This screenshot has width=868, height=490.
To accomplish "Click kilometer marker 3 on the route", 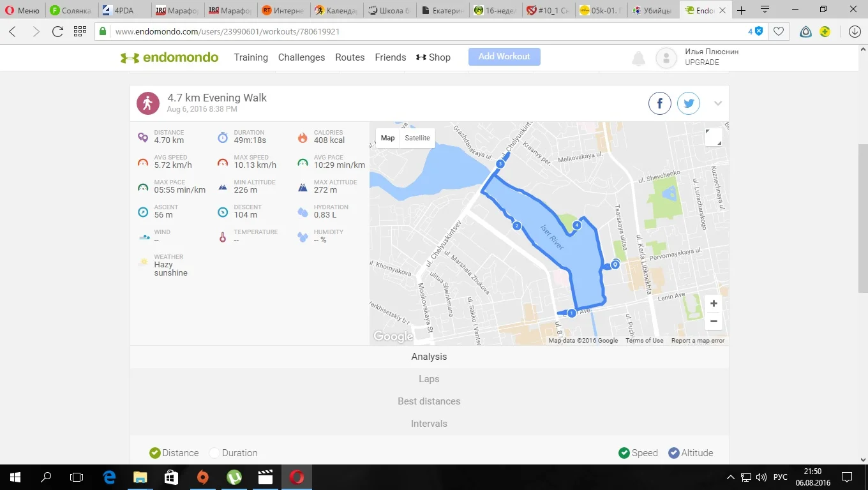I will coord(500,164).
